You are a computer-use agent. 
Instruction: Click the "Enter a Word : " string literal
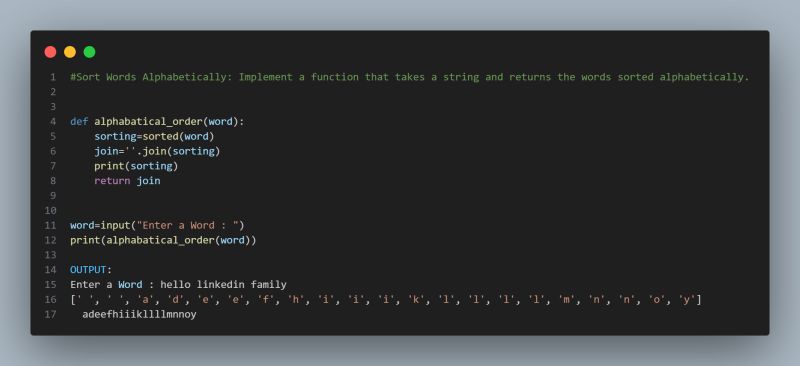coord(187,226)
